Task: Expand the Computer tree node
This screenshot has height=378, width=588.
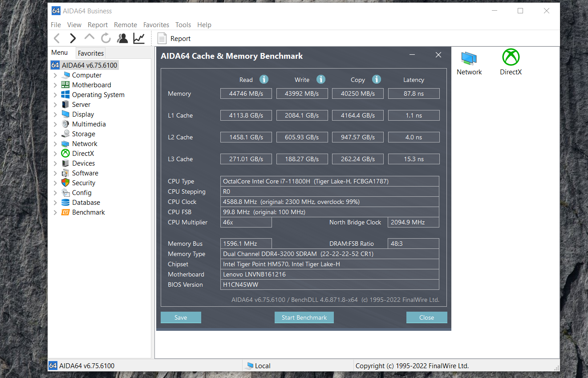Action: point(55,75)
